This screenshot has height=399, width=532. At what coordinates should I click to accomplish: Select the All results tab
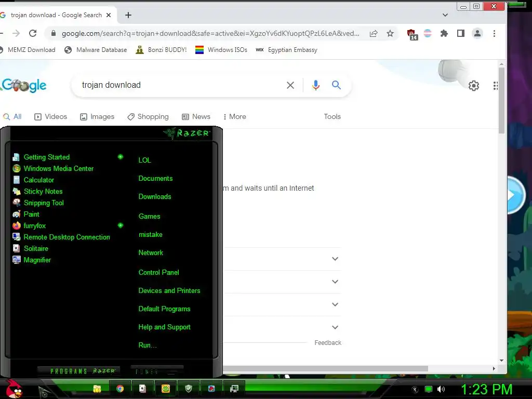[12, 117]
